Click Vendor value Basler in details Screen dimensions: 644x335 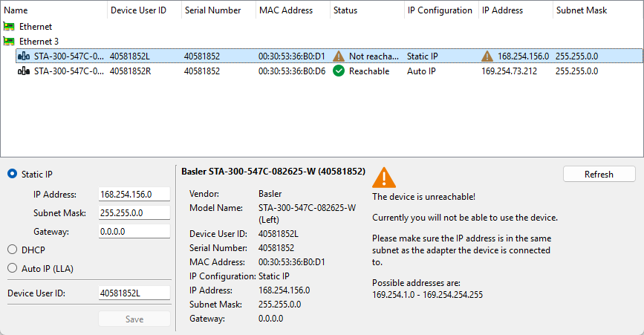click(270, 194)
